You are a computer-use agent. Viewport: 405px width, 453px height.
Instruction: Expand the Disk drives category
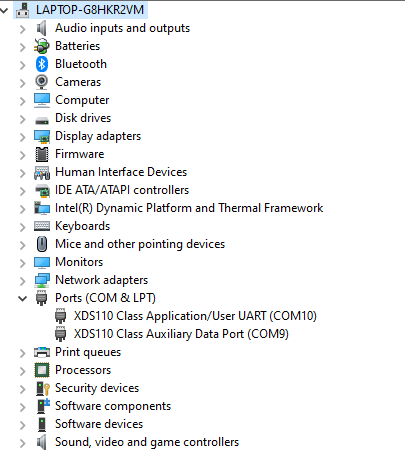pos(23,119)
